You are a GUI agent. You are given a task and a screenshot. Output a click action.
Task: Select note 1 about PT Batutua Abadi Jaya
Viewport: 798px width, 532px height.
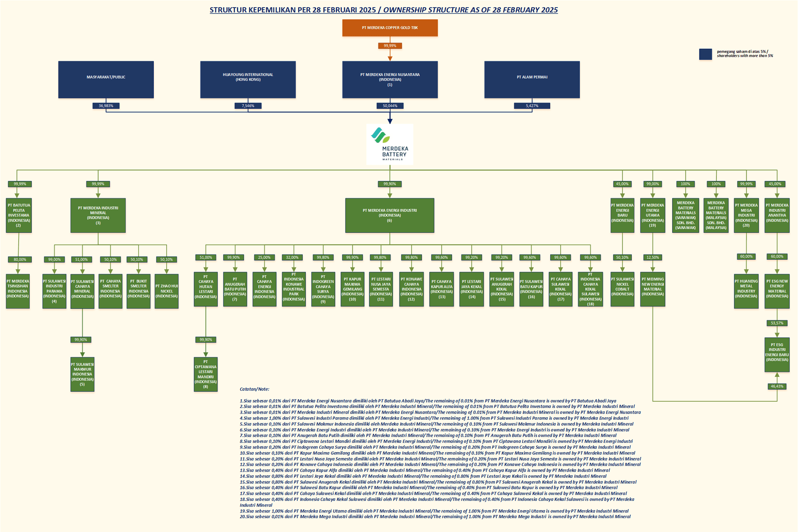[x=428, y=401]
